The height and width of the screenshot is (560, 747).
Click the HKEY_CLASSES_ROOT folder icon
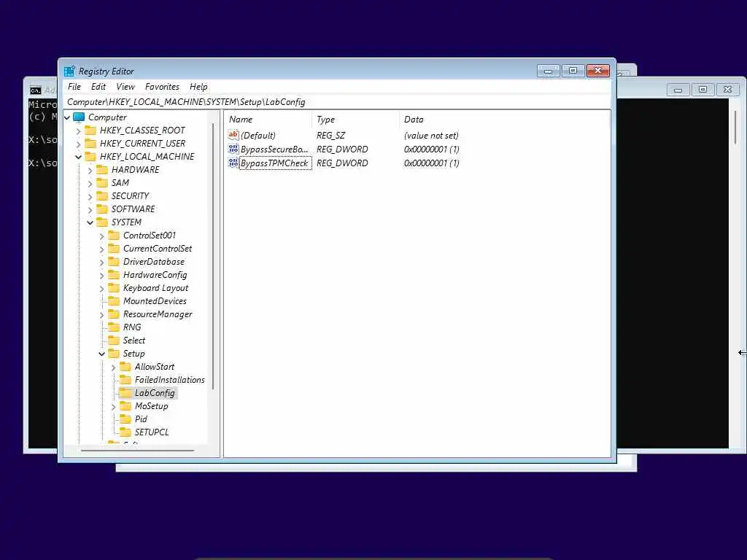90,130
